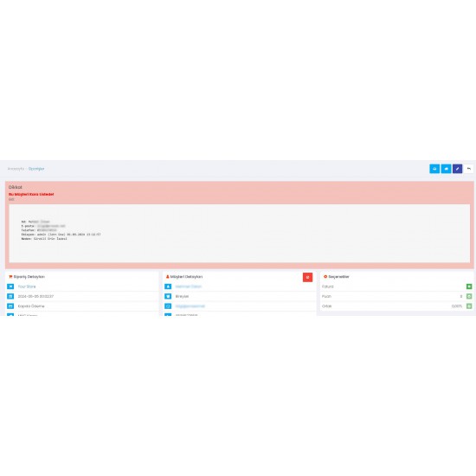Click the Ekleyen line in blacklist note
Image resolution: width=476 pixels, height=476 pixels.
[x=61, y=235]
